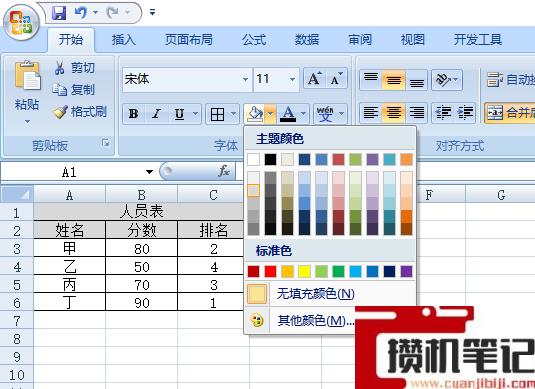Click the Paste (粘贴) clipboard icon

[x=27, y=76]
